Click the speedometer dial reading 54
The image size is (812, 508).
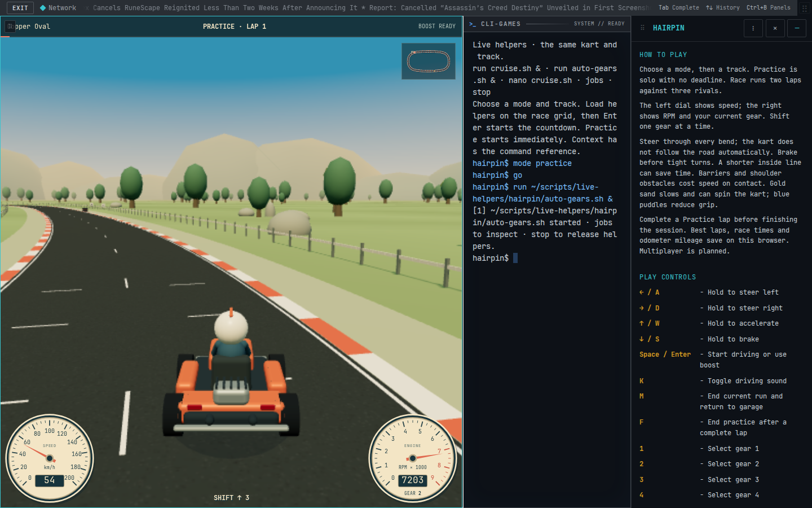50,459
